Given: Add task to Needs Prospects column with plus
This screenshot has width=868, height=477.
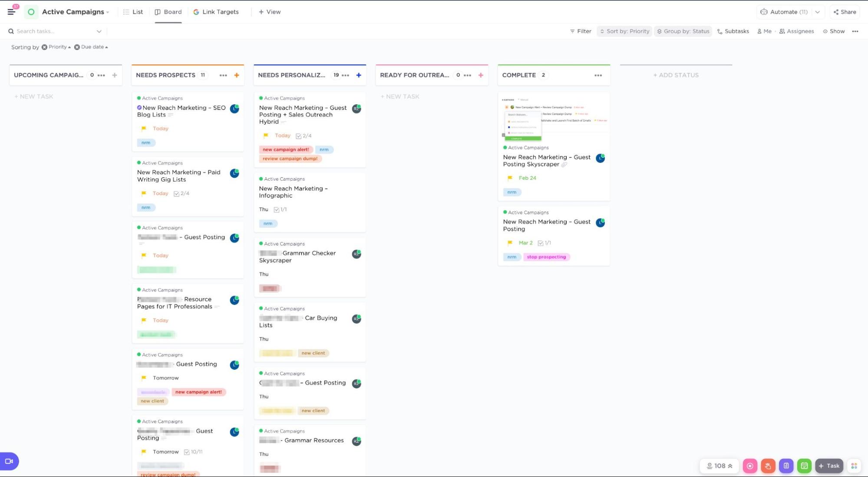Looking at the screenshot, I should coord(237,75).
